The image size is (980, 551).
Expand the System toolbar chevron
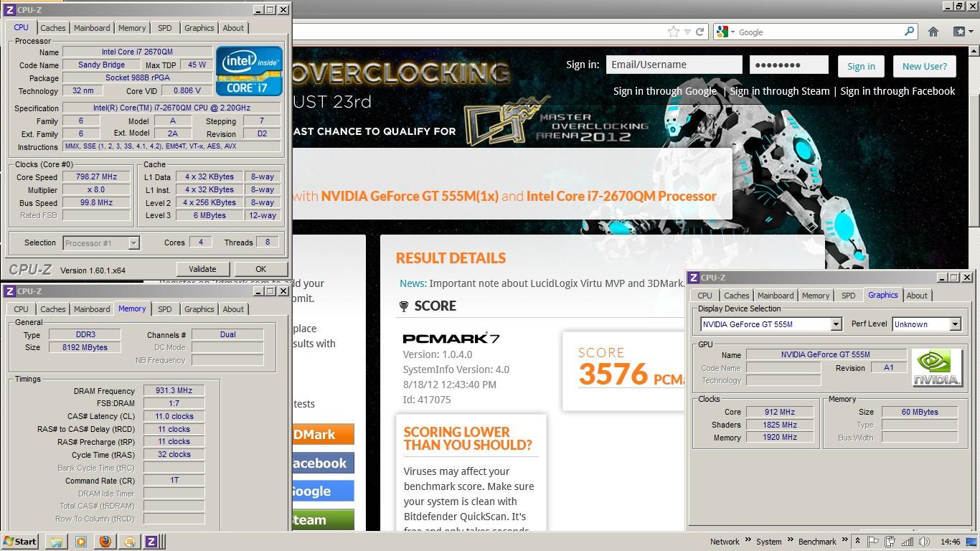pos(791,541)
